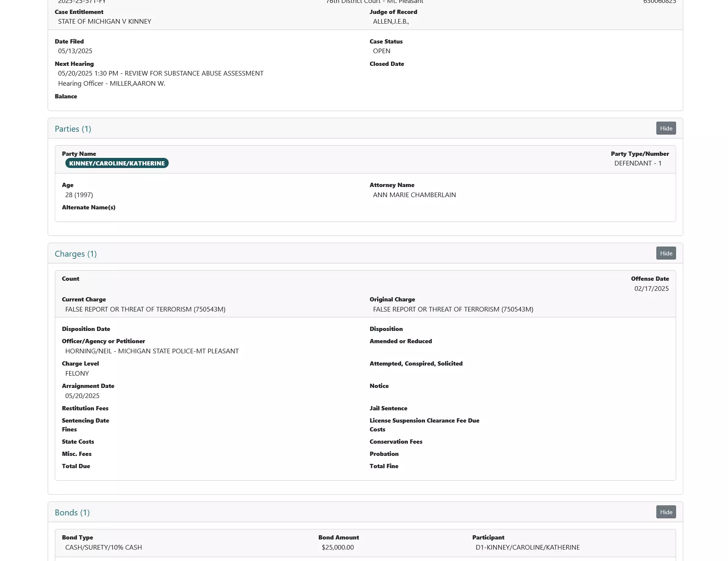
Task: Select current charge FALSE REPORT OR THREAT OF TERRORISM
Action: pyautogui.click(x=146, y=309)
